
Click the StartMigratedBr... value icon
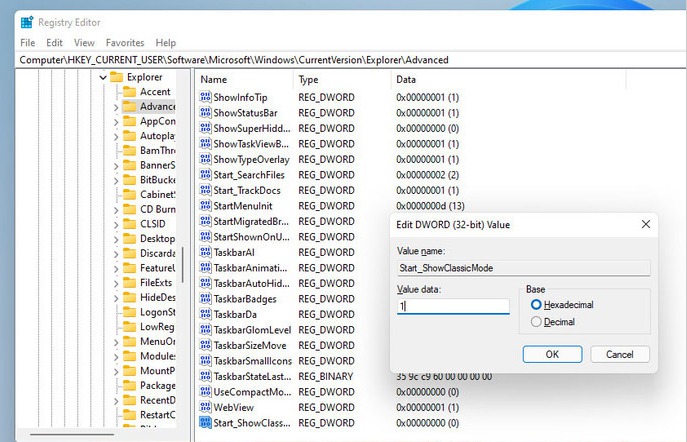click(205, 221)
